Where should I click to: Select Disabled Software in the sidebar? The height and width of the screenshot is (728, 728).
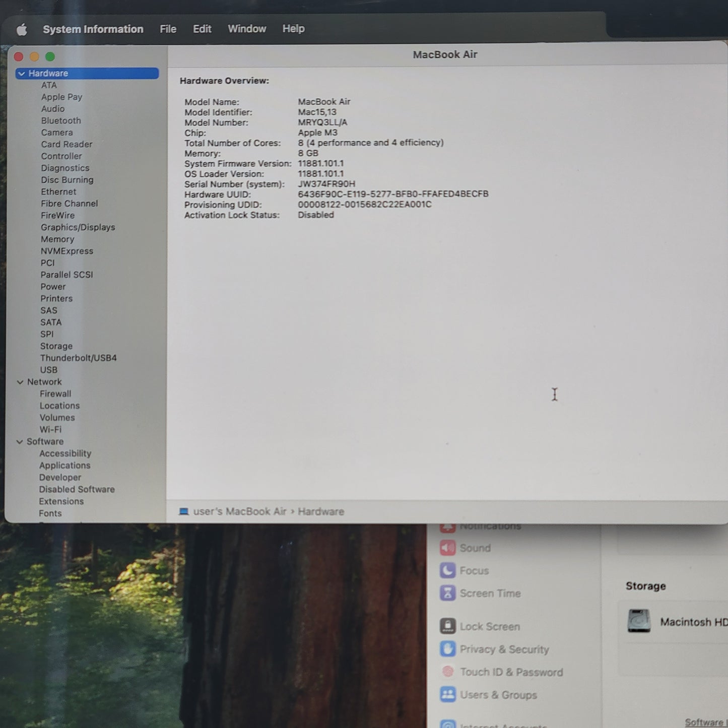(77, 489)
